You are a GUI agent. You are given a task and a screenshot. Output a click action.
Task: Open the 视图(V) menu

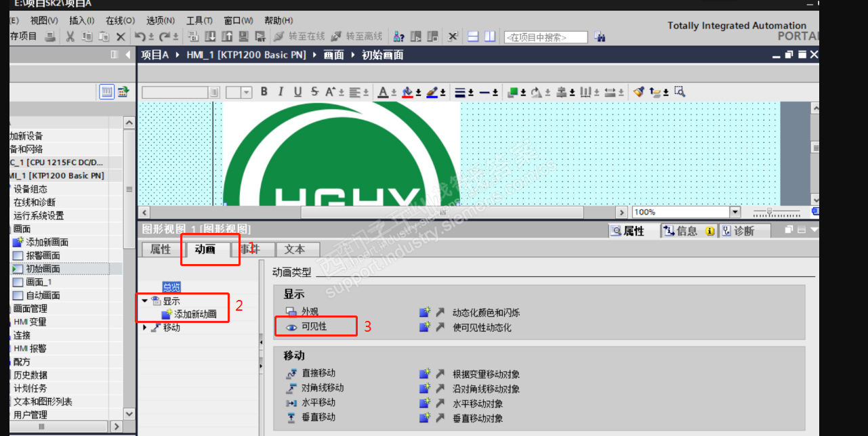[x=44, y=20]
